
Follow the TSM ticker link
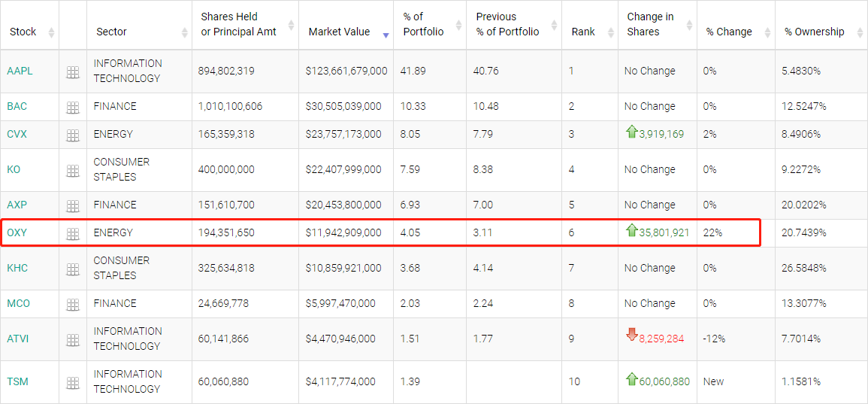pos(17,381)
